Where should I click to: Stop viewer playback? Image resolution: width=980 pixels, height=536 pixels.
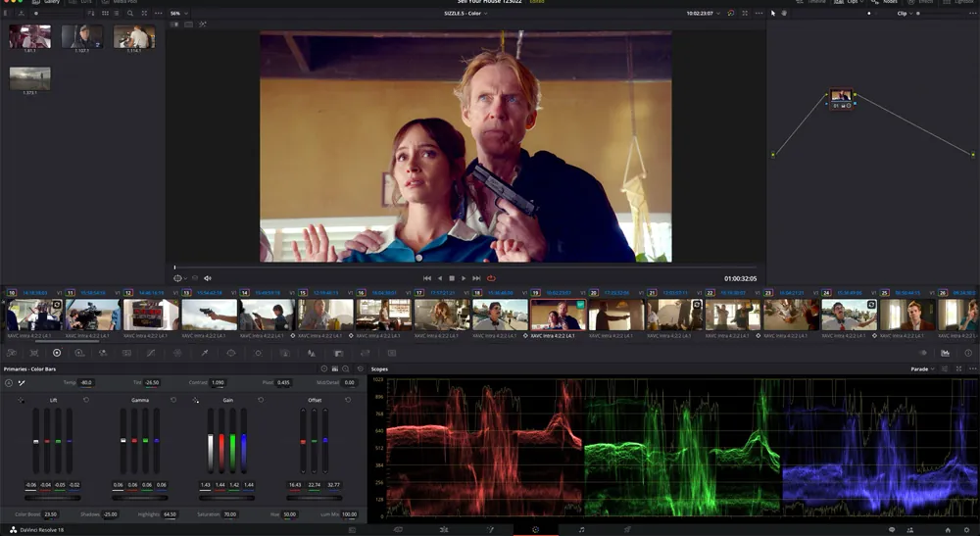pyautogui.click(x=452, y=278)
